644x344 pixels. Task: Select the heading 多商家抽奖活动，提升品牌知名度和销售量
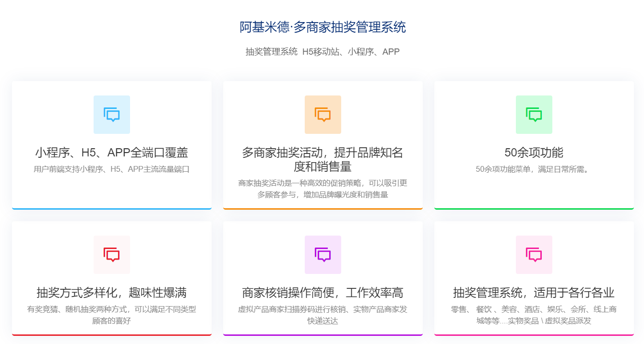(323, 160)
